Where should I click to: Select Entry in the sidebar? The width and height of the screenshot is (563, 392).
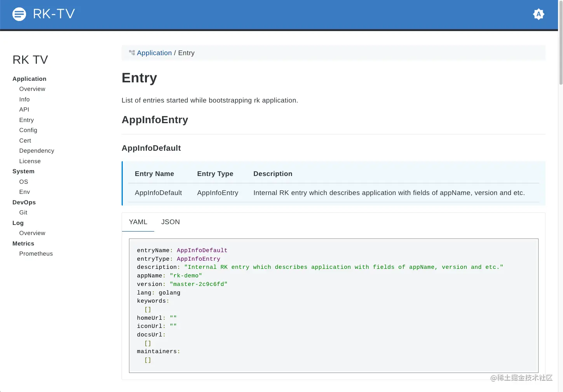click(x=26, y=120)
